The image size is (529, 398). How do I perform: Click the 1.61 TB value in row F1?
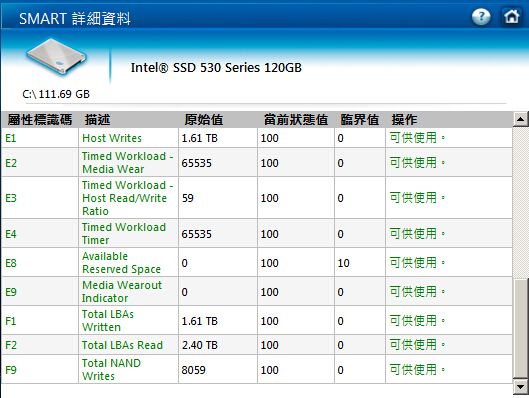point(200,321)
